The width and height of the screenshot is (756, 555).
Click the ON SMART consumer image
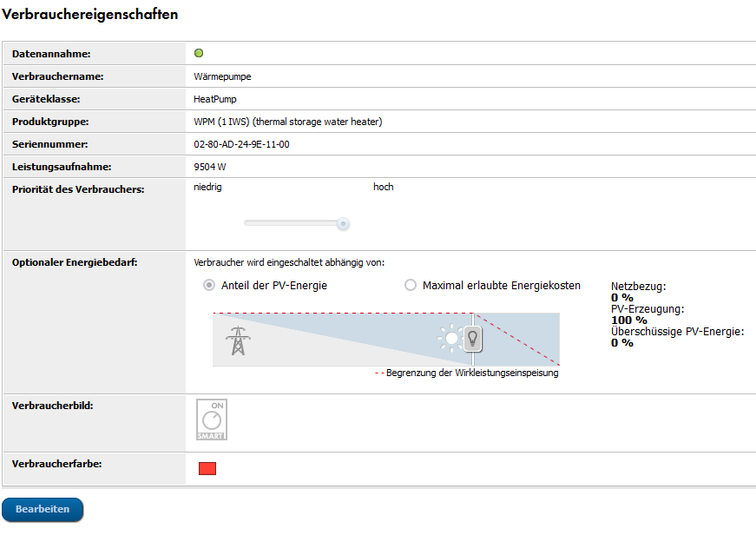point(212,420)
